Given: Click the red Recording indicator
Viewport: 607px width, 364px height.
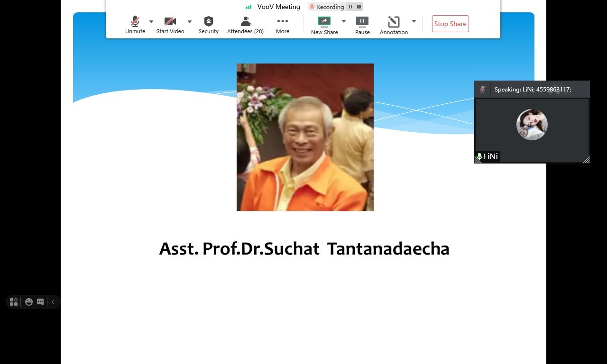Looking at the screenshot, I should [327, 7].
